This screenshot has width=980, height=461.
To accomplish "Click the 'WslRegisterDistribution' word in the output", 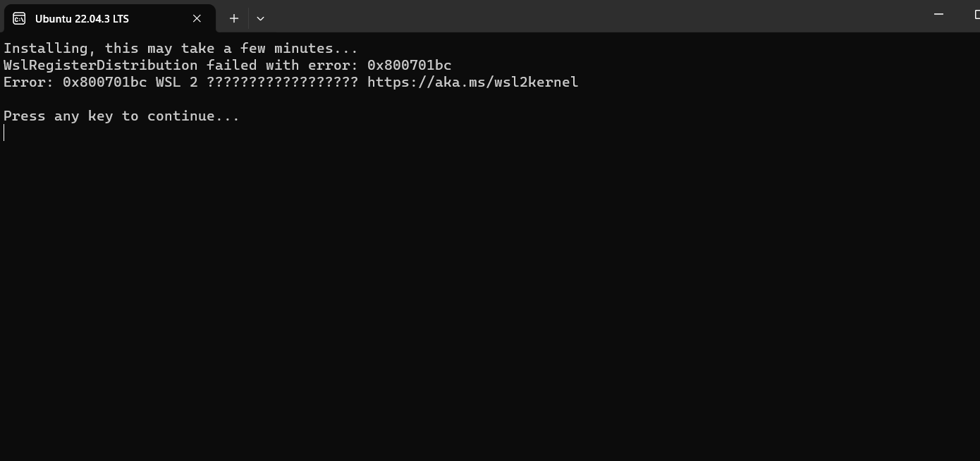I will pyautogui.click(x=100, y=65).
